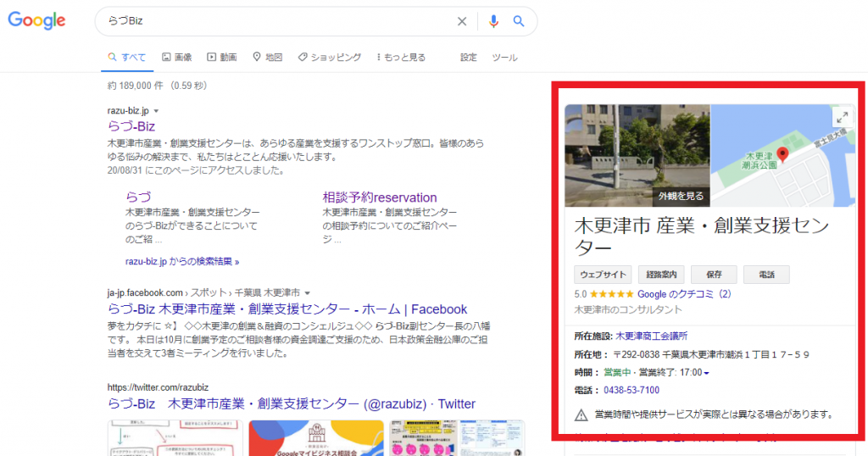
Task: Open the 相談予約reservation sitelink
Action: [x=380, y=197]
